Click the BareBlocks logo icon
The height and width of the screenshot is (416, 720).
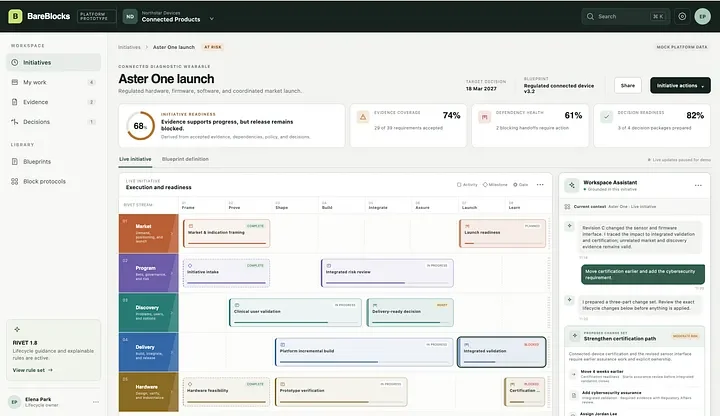[x=15, y=17]
